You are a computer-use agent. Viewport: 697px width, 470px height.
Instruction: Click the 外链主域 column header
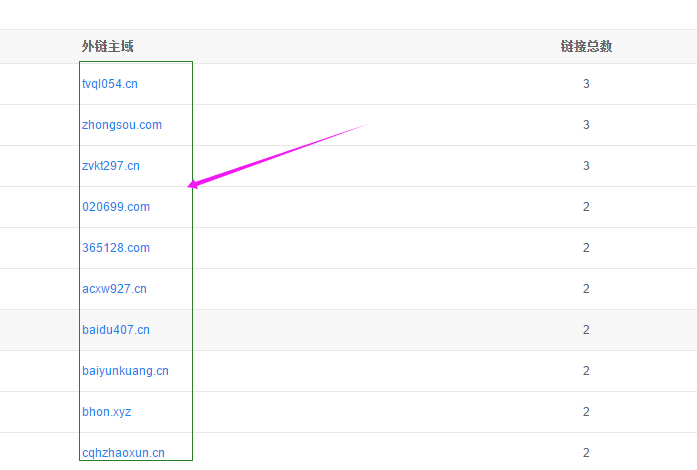click(x=108, y=46)
